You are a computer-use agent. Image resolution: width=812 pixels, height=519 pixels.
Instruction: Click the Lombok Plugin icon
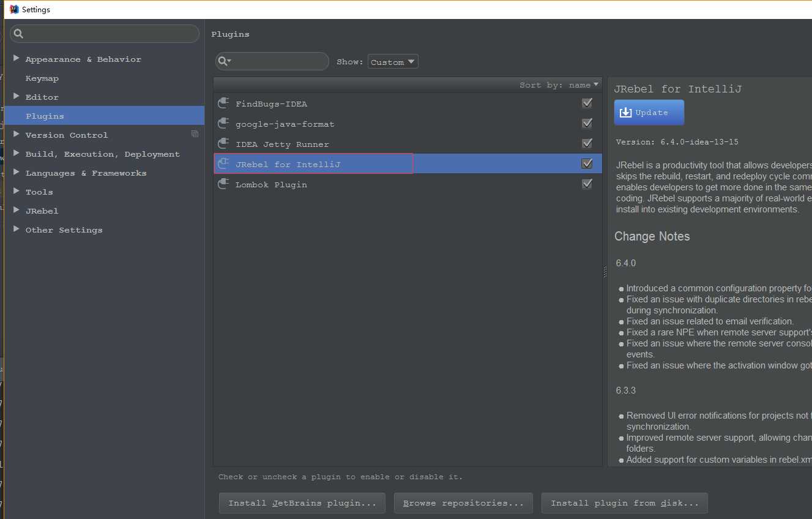[223, 184]
